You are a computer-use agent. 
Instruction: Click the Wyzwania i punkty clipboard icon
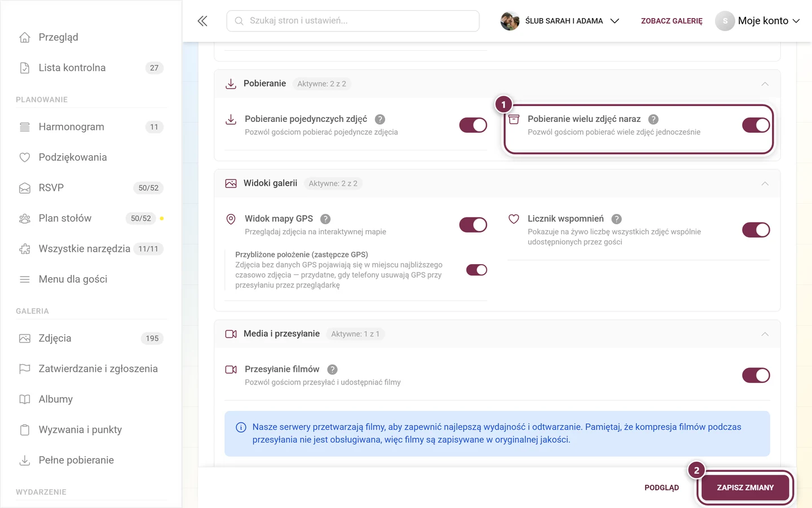(x=25, y=430)
